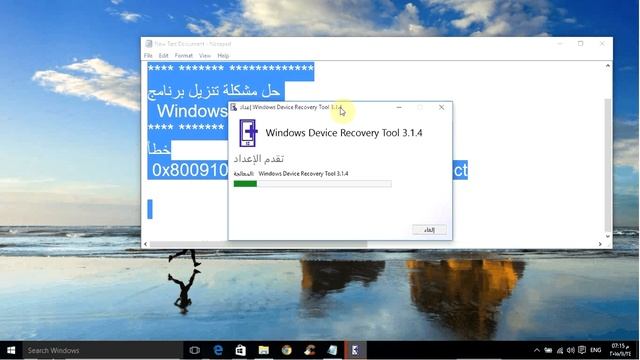Open the Windows Start menu
The width and height of the screenshot is (640, 360).
tap(11, 350)
